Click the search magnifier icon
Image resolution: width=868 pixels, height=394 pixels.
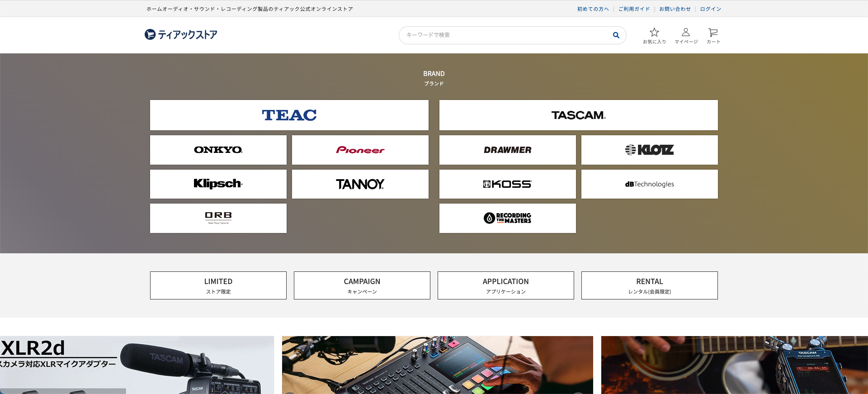click(616, 35)
